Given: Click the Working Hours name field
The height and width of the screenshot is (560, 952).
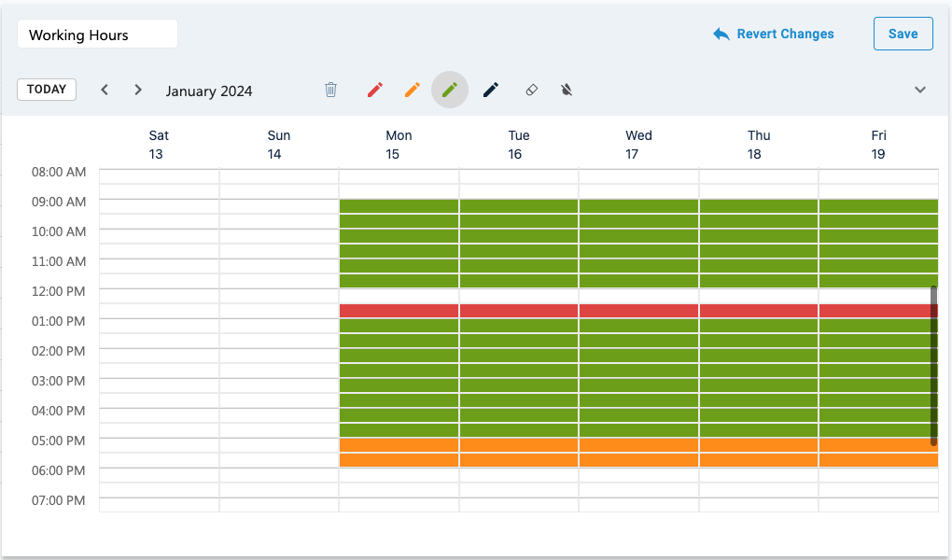Looking at the screenshot, I should [97, 35].
